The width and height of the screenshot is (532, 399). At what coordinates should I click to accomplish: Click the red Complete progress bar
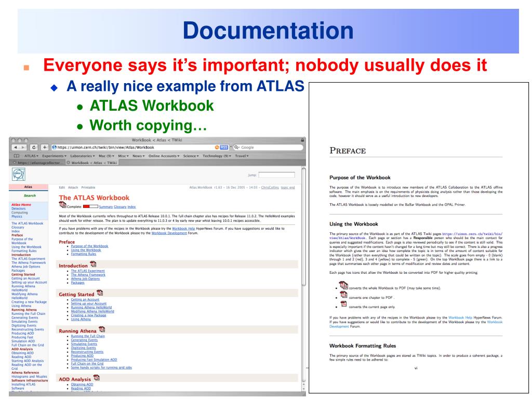pyautogui.click(x=90, y=206)
